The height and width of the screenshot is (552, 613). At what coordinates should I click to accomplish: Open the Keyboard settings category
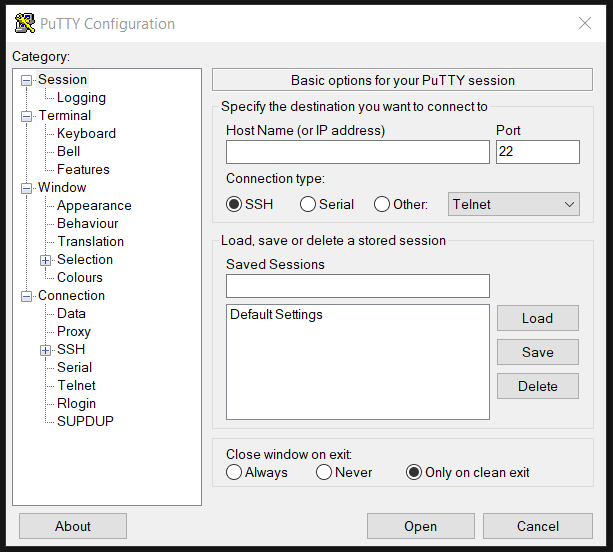86,133
